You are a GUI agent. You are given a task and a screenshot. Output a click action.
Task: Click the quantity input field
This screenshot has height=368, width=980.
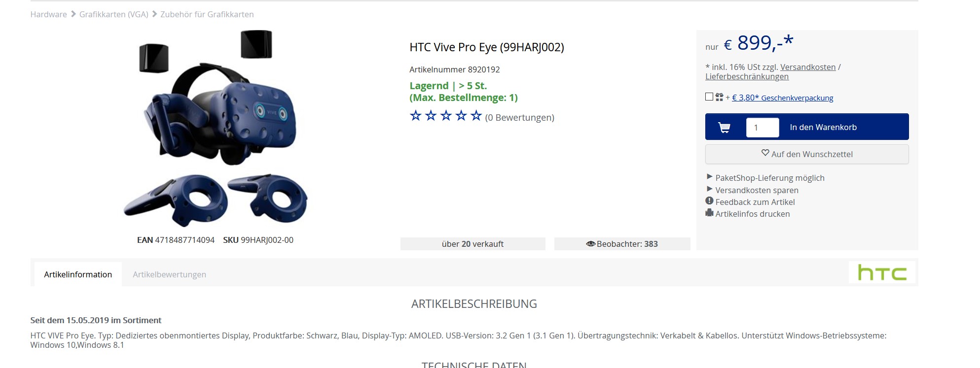[x=762, y=128]
